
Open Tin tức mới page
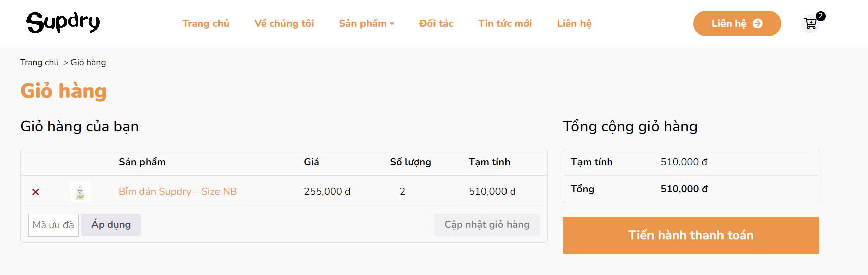504,24
